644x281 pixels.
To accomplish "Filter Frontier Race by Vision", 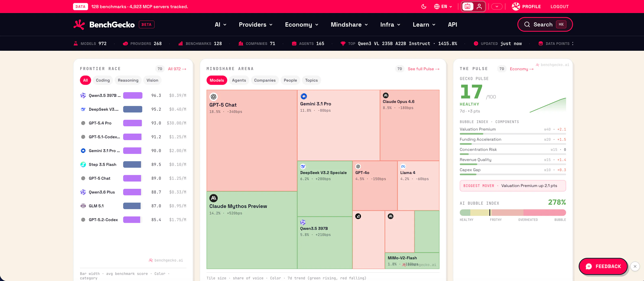I will click(x=152, y=80).
